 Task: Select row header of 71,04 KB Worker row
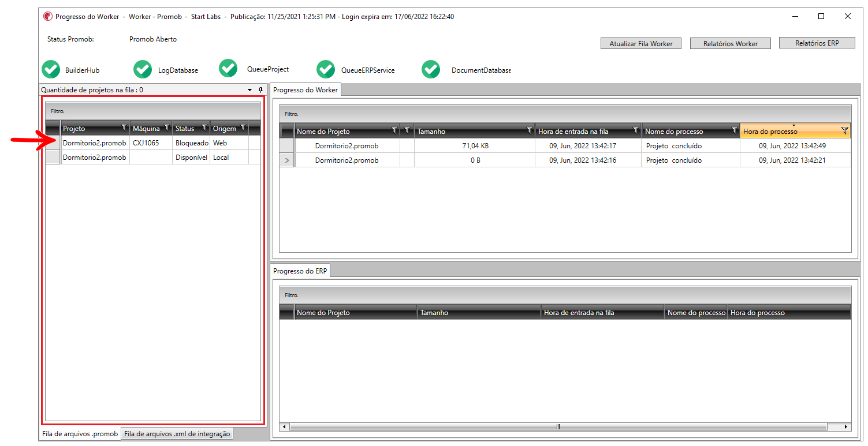point(287,145)
